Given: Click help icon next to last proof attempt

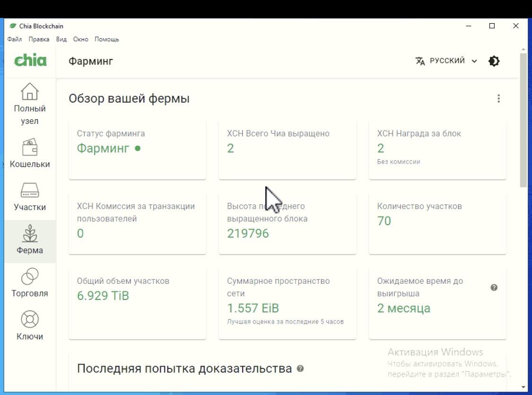Looking at the screenshot, I should pyautogui.click(x=300, y=369).
